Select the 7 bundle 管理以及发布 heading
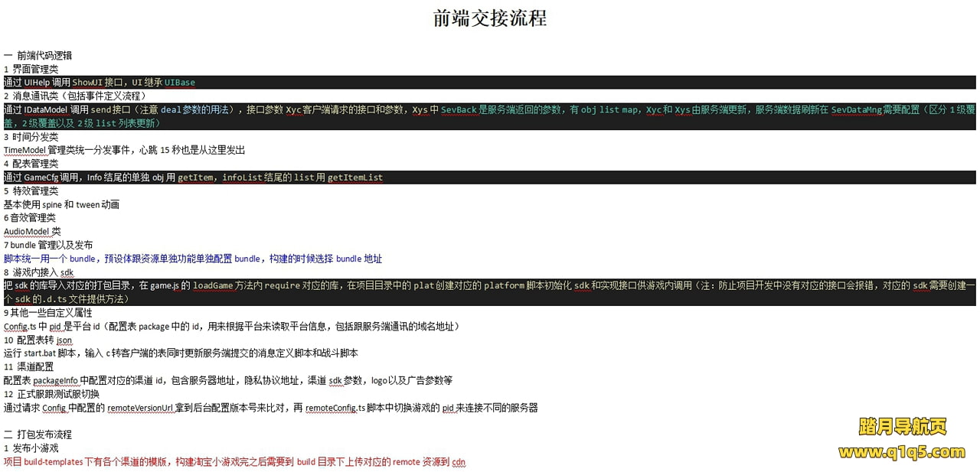 [x=48, y=245]
